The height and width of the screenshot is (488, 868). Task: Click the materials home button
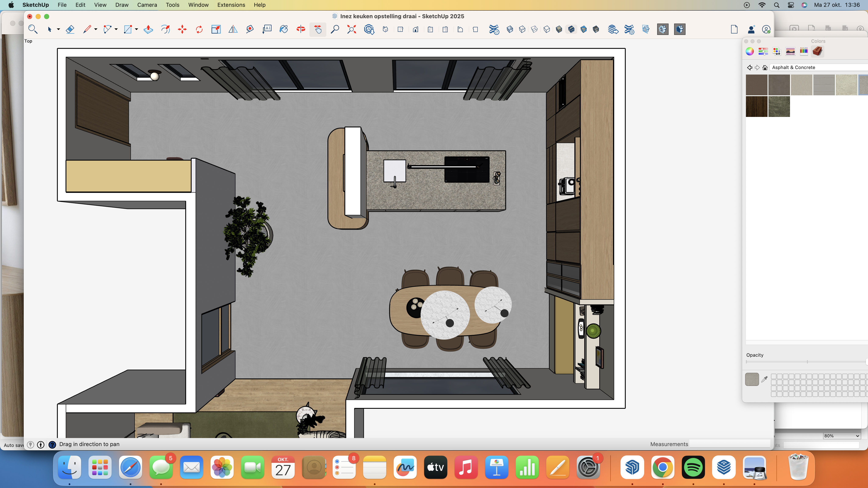(765, 67)
